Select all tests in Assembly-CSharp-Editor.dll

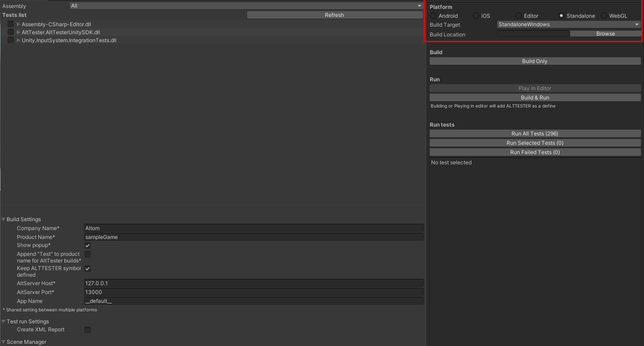[10, 24]
